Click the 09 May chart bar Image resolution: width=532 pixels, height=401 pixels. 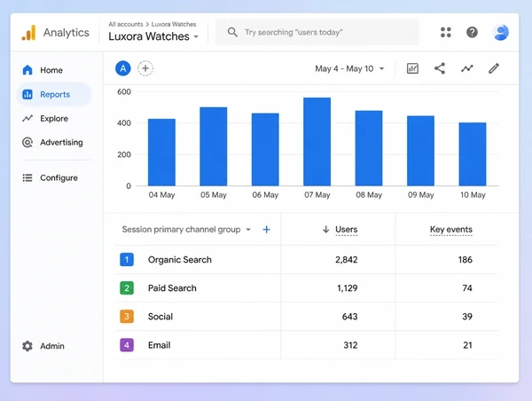(420, 151)
